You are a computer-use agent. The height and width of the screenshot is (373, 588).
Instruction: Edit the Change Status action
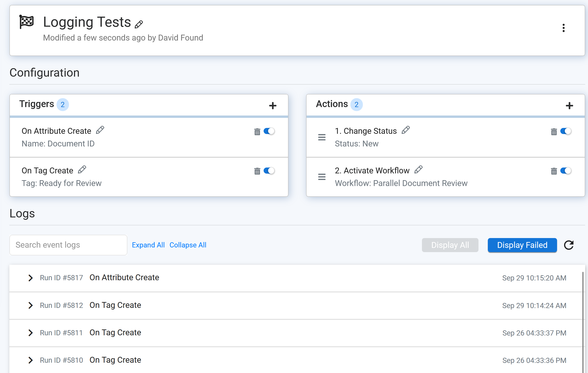point(406,130)
